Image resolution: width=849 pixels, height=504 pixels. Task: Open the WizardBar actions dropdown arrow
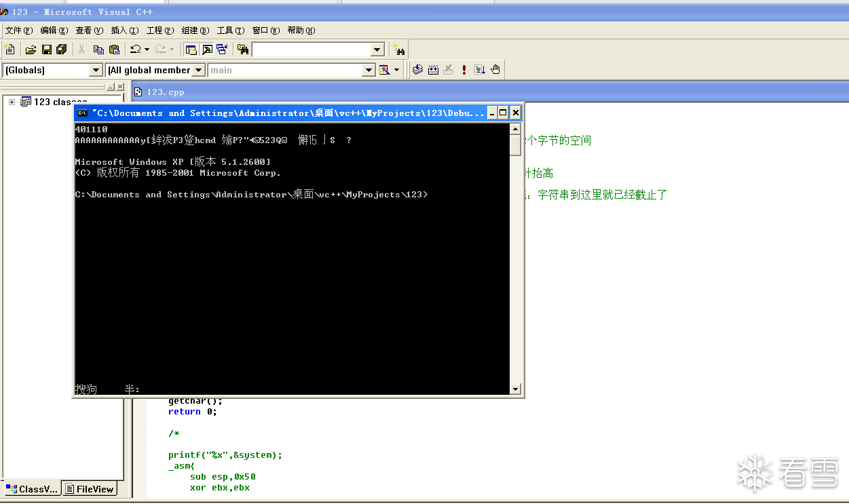(x=397, y=70)
